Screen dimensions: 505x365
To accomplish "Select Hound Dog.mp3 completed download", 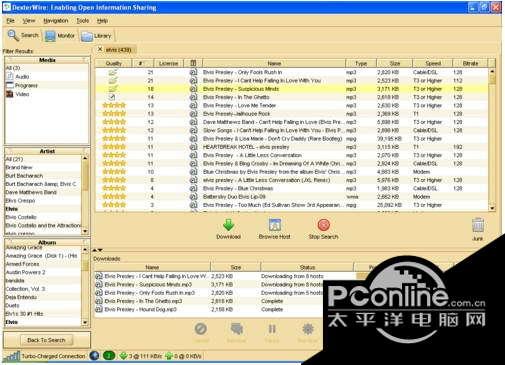I will [209, 310].
